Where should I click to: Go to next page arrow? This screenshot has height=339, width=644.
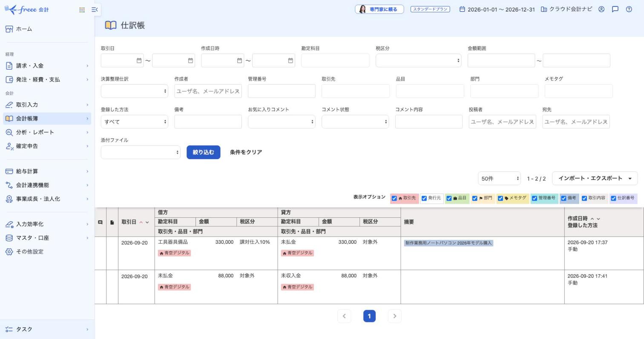pos(395,316)
